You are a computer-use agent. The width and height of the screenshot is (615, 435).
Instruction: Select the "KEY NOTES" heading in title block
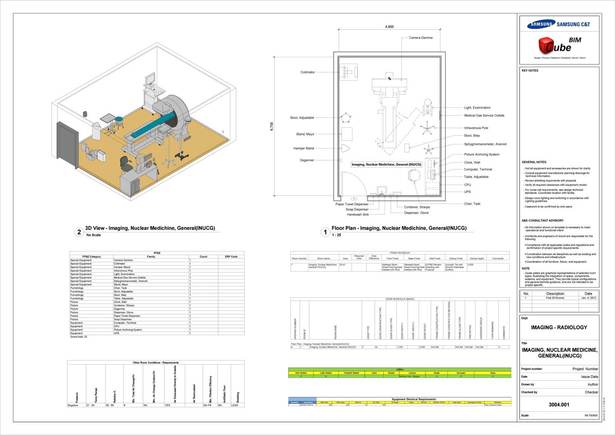[x=530, y=71]
